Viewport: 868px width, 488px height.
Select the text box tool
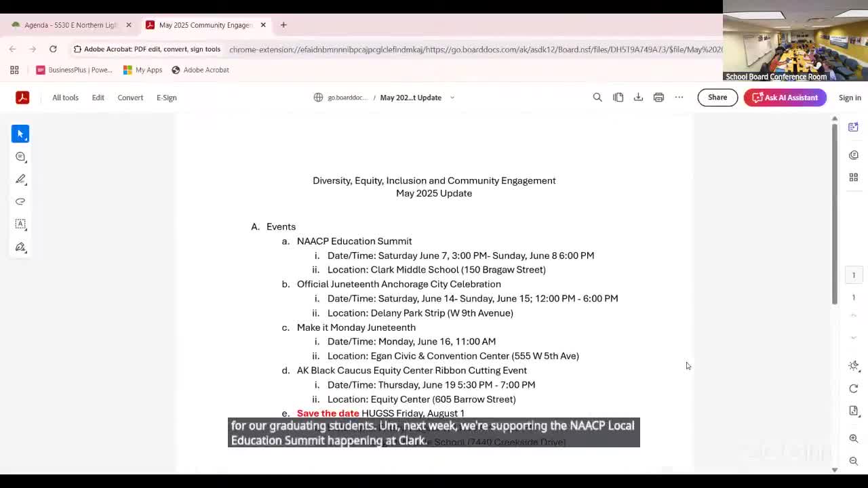[x=20, y=224]
